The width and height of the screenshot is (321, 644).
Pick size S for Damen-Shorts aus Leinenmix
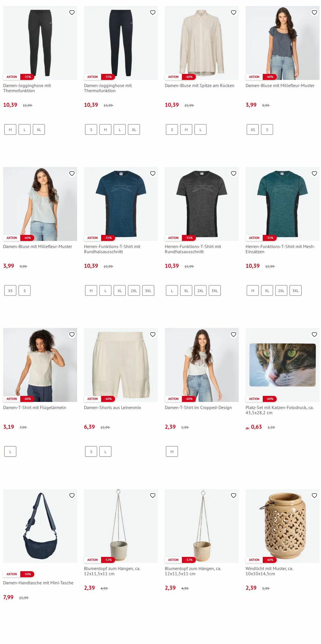pyautogui.click(x=91, y=451)
